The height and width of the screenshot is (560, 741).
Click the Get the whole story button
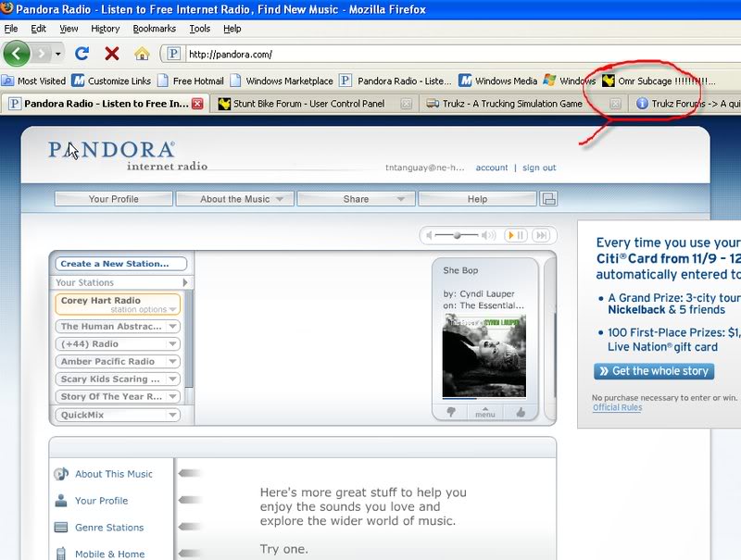(x=655, y=371)
